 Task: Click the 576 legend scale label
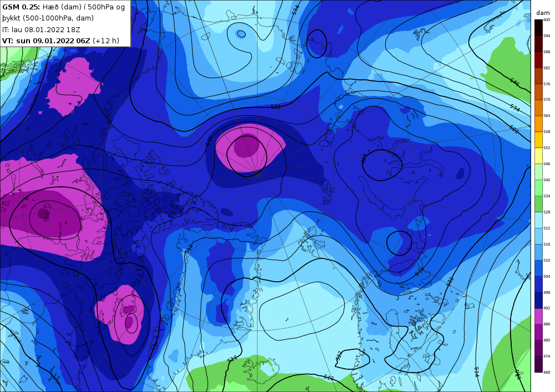[x=547, y=84]
